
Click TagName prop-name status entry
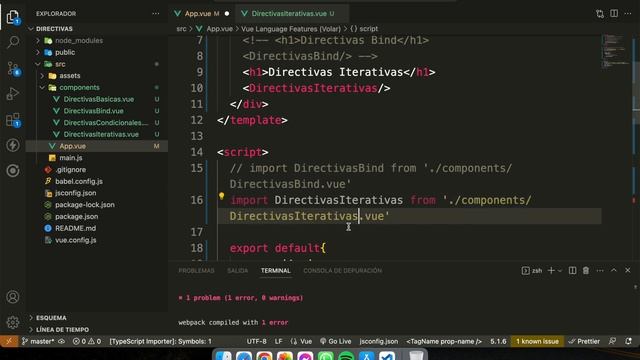(x=444, y=341)
